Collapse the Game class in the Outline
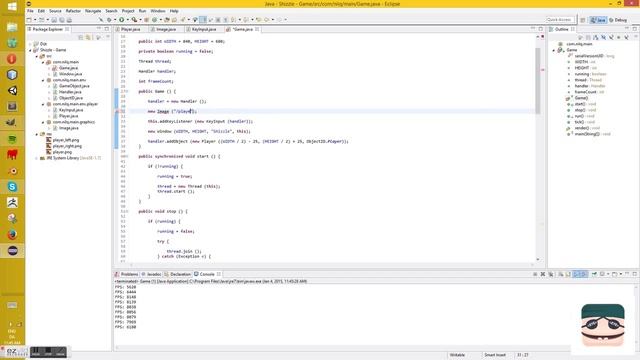The width and height of the screenshot is (640, 360). click(x=554, y=50)
